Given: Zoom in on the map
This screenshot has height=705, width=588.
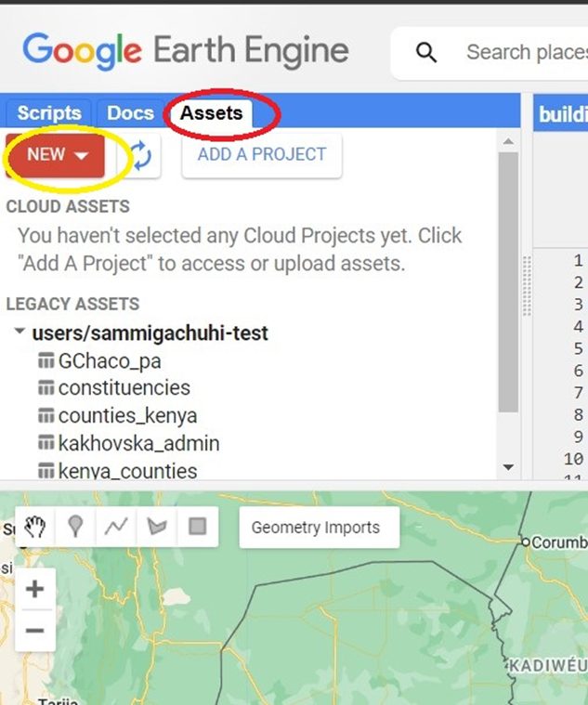Looking at the screenshot, I should [35, 589].
